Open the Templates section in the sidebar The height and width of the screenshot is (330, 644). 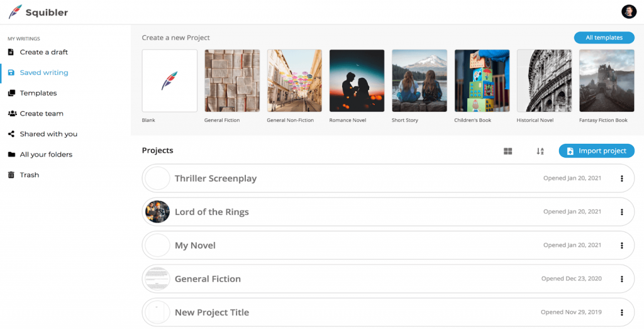click(x=38, y=93)
